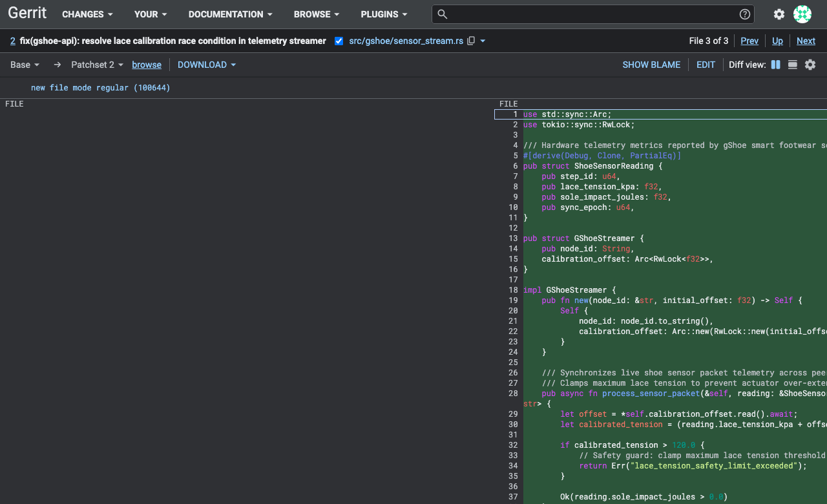827x504 pixels.
Task: Go to the Gerrit home logo
Action: coord(27,14)
